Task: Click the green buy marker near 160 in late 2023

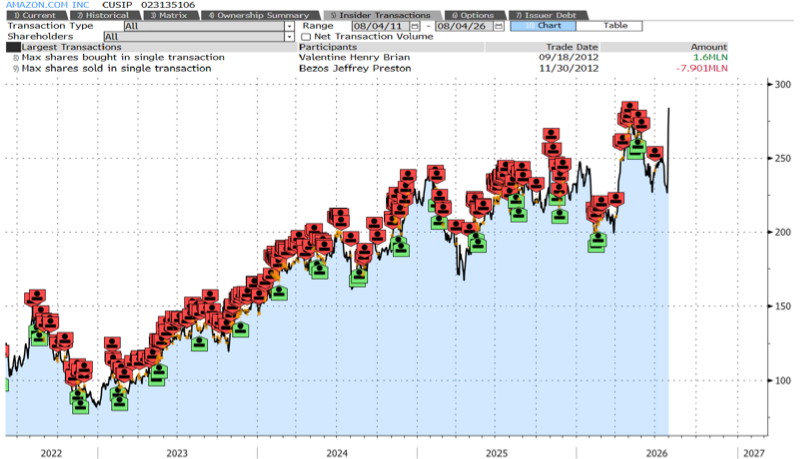Action: (x=279, y=292)
